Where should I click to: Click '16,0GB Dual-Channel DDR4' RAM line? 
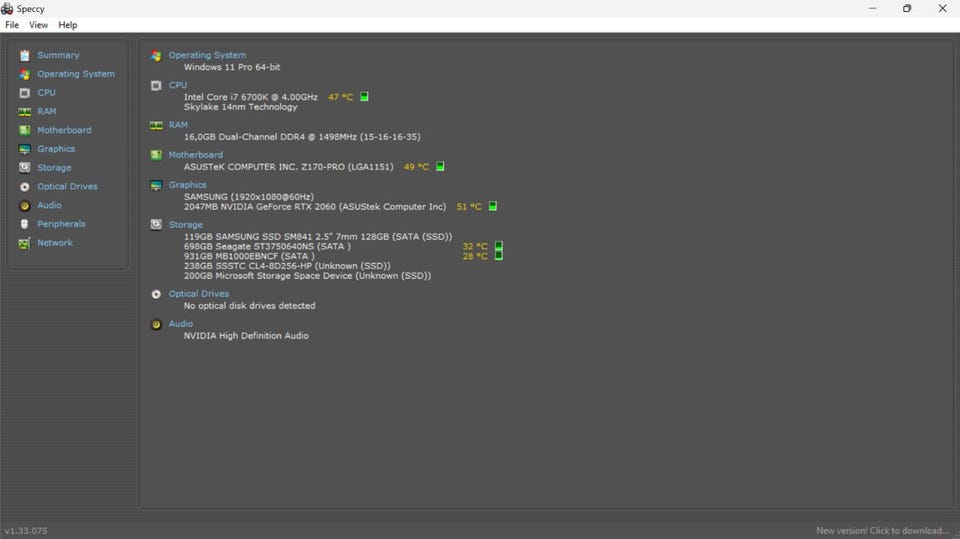[302, 137]
